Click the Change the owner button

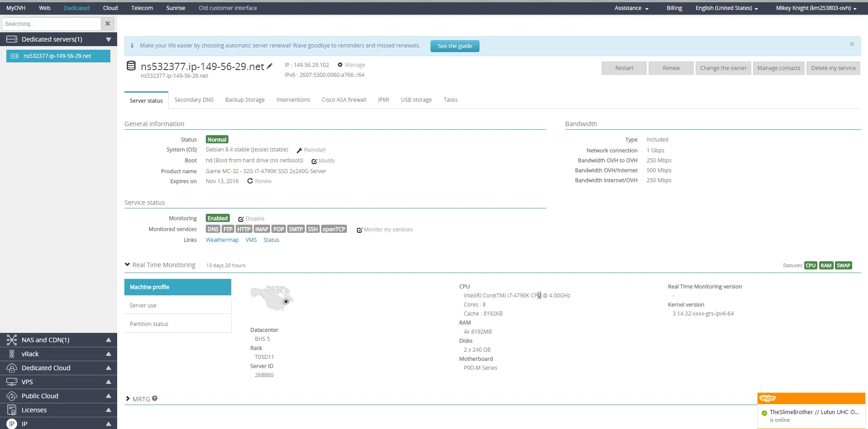pos(723,68)
